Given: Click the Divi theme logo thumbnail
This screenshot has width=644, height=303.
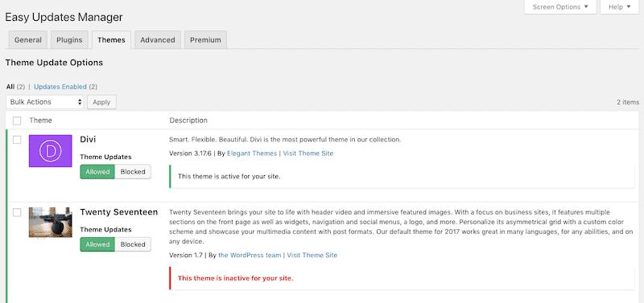Looking at the screenshot, I should pyautogui.click(x=51, y=151).
